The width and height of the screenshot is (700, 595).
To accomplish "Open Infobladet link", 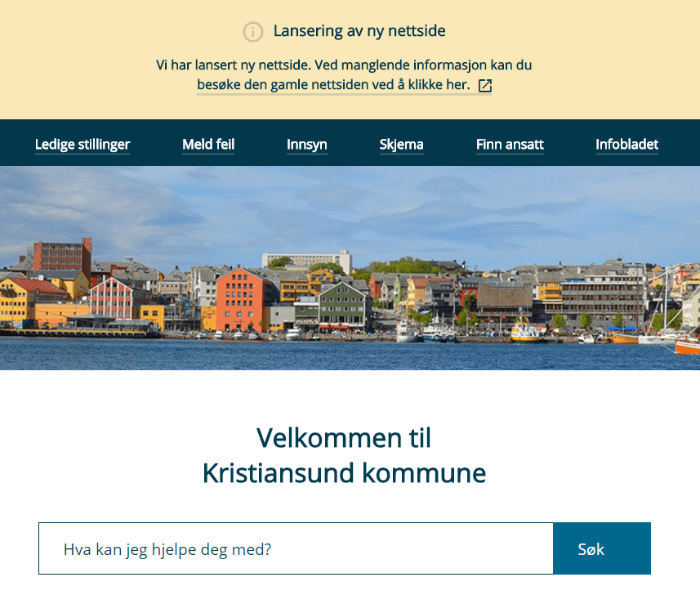I will coord(626,145).
